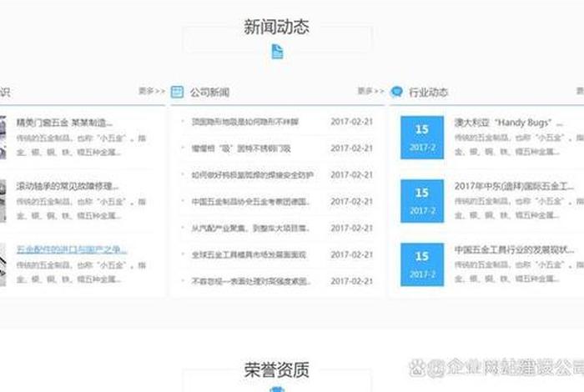This screenshot has height=392, width=584.
Task: Open article 精美门窗五金 某某制造
Action: pyautogui.click(x=64, y=123)
